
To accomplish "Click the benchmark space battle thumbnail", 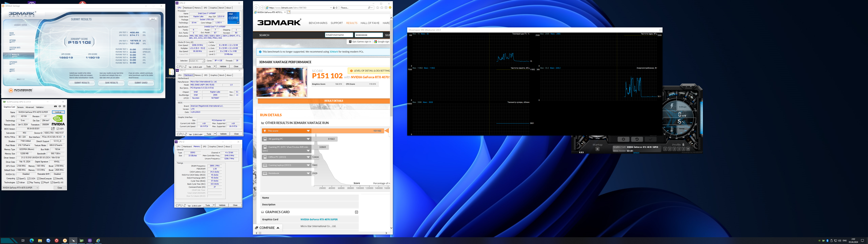I will [282, 83].
